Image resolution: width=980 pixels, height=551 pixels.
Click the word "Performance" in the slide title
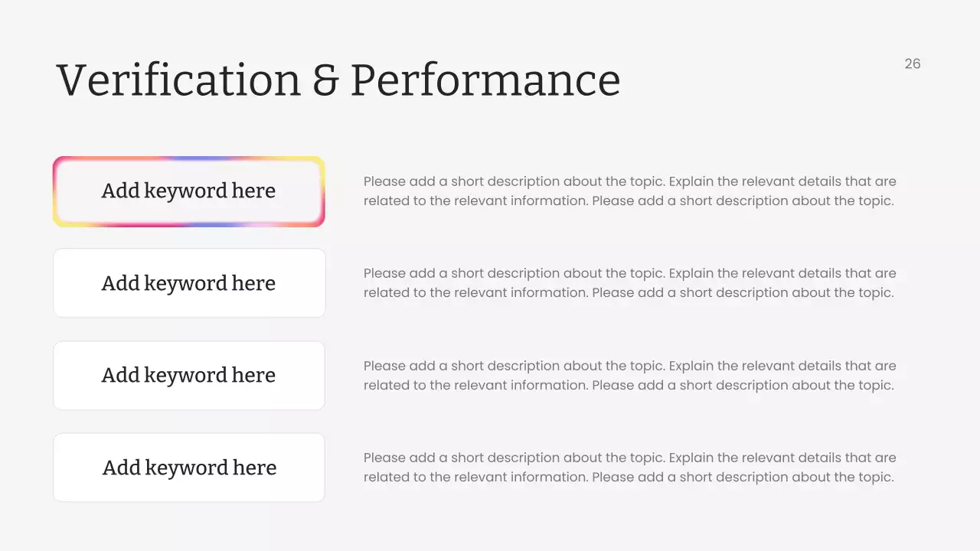[x=485, y=80]
